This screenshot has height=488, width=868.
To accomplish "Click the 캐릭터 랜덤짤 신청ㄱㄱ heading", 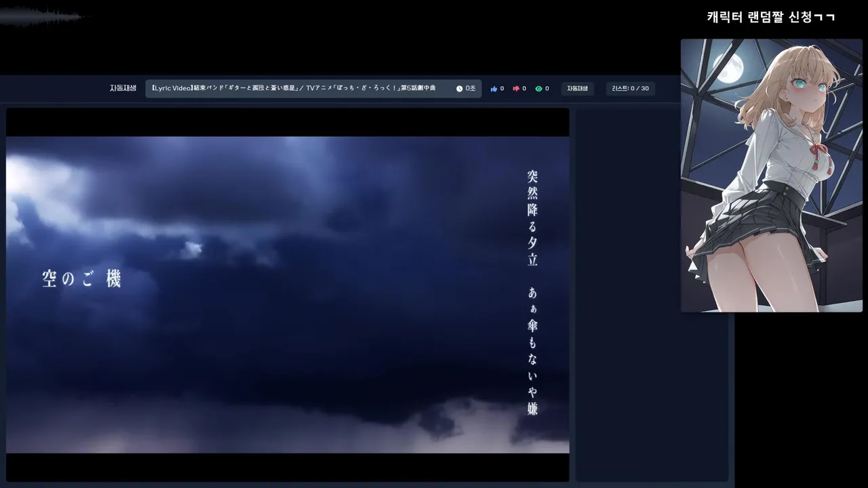I will (771, 17).
